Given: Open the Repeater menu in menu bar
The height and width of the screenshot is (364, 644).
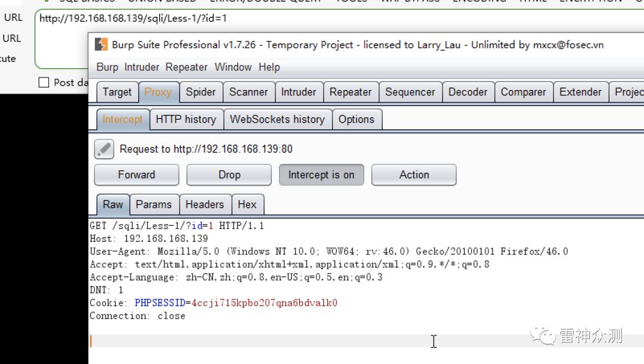Looking at the screenshot, I should click(x=187, y=67).
